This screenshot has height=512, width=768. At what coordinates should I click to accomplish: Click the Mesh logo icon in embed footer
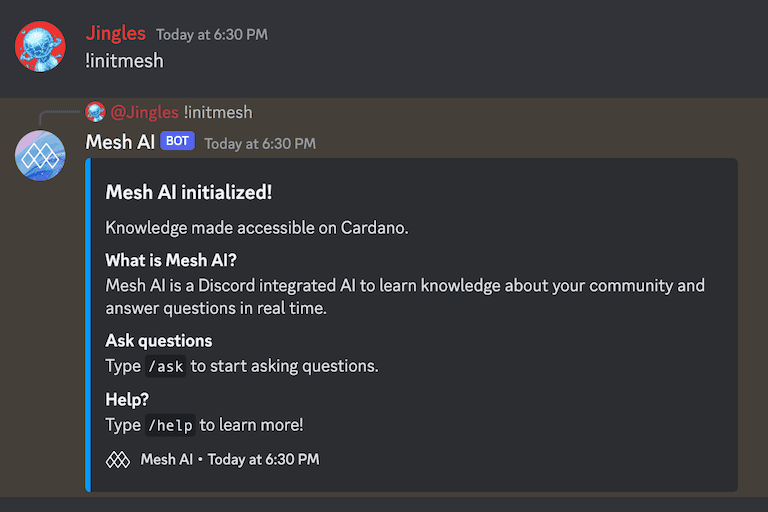(x=118, y=460)
